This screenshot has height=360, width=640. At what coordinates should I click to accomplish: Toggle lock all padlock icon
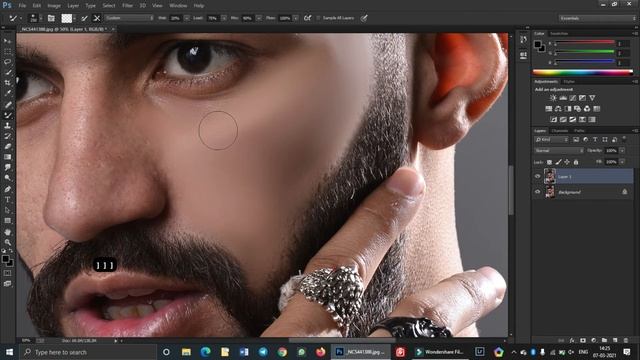576,162
